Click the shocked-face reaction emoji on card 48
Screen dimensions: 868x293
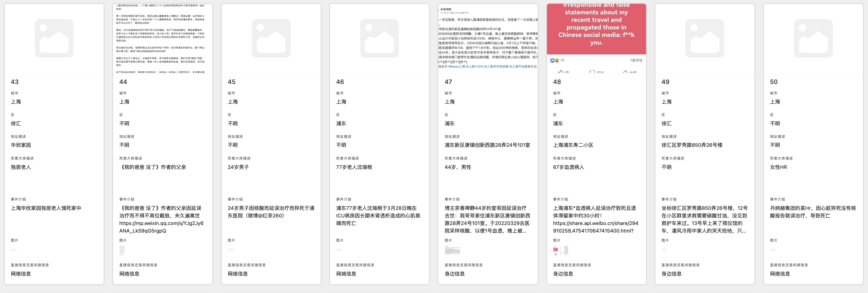[557, 61]
